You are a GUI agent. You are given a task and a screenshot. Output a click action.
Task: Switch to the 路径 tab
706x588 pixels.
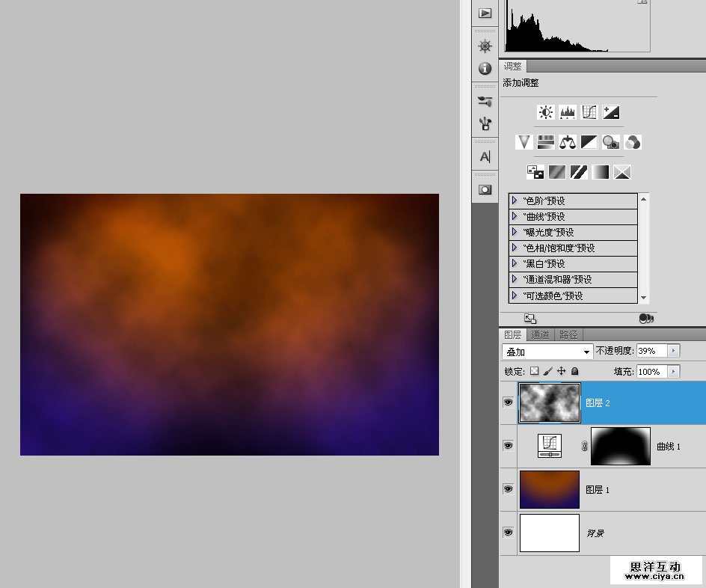coord(568,335)
